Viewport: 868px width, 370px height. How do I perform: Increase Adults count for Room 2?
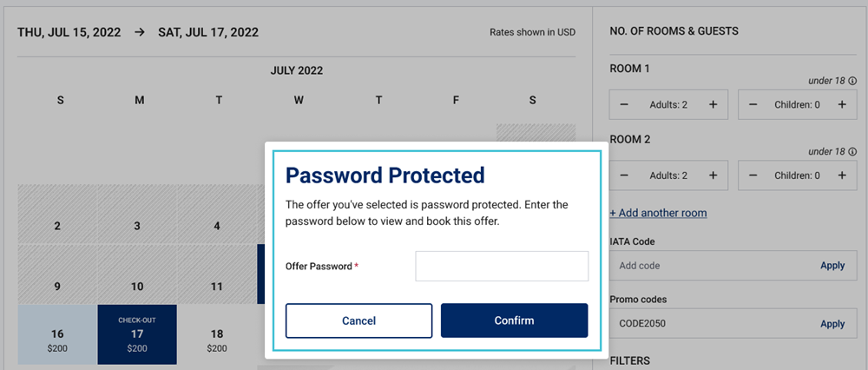coord(713,175)
